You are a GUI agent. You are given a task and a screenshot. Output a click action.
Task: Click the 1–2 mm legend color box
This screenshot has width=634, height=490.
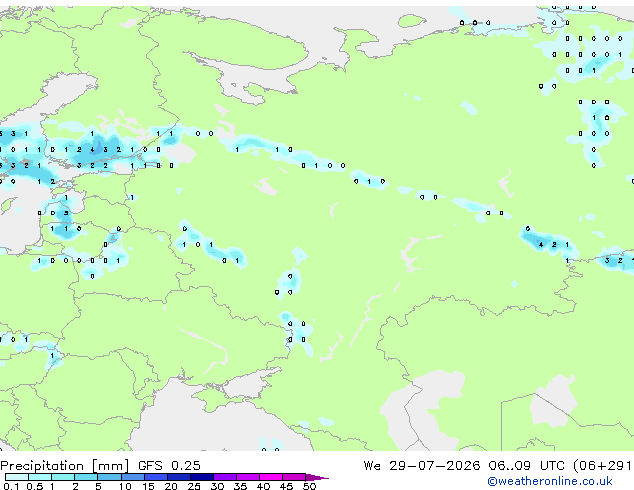tap(63, 477)
